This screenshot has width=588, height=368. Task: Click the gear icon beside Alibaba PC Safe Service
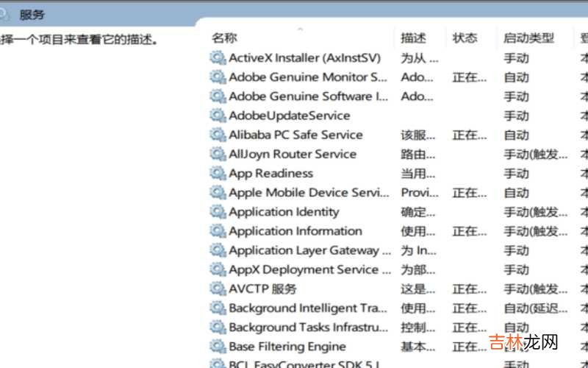point(218,135)
